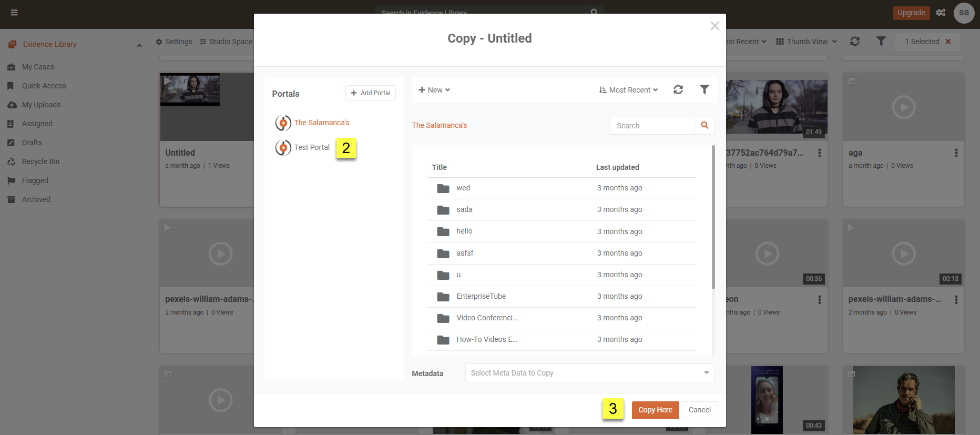The image size is (980, 435).
Task: Open the filter icon in copy dialog
Action: (x=705, y=90)
